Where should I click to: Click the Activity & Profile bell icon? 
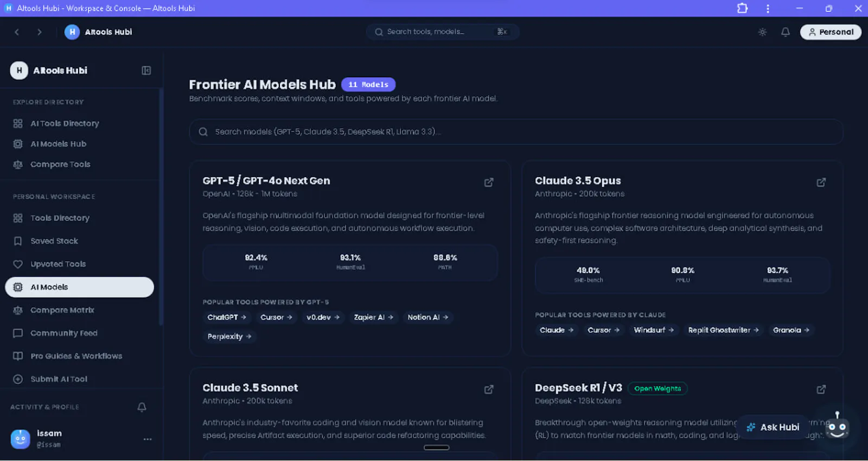[142, 407]
